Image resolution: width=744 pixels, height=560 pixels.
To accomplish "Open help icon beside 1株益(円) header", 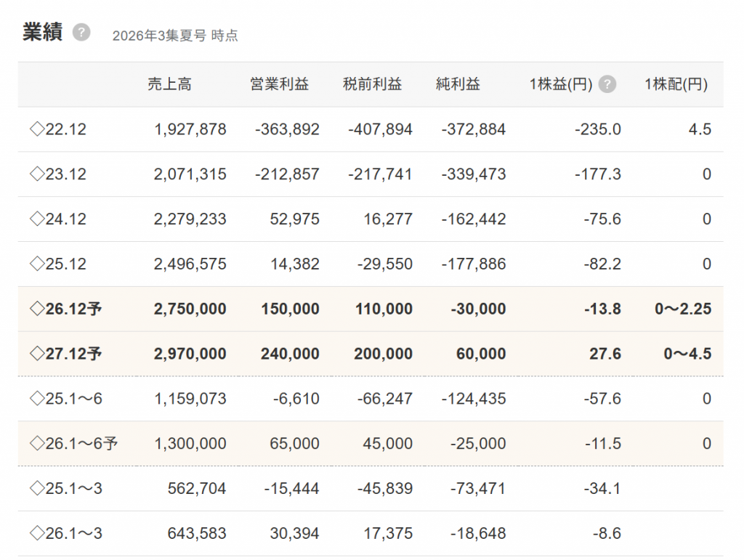I will [607, 84].
